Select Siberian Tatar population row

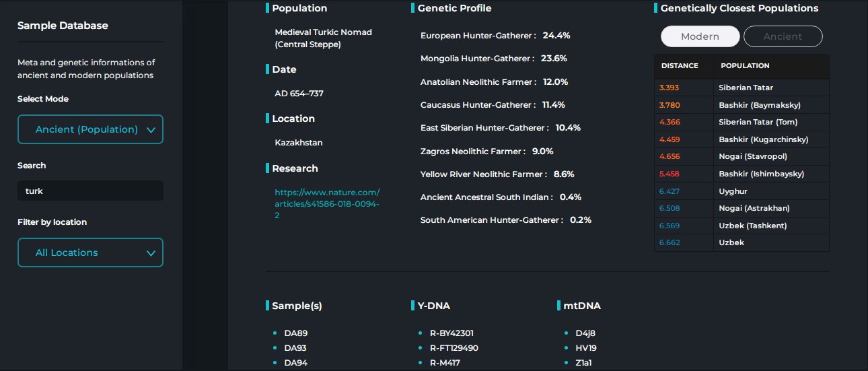click(746, 88)
